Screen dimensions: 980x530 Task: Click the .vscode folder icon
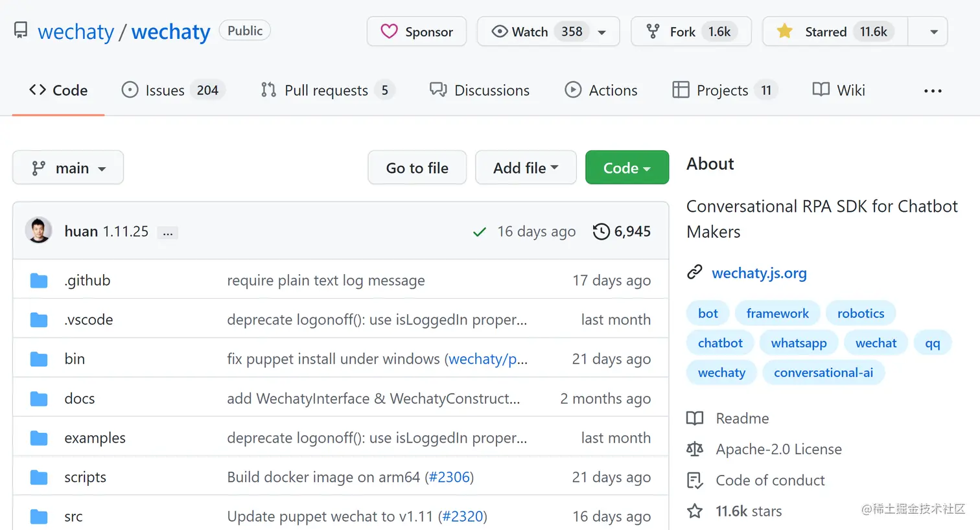tap(39, 320)
